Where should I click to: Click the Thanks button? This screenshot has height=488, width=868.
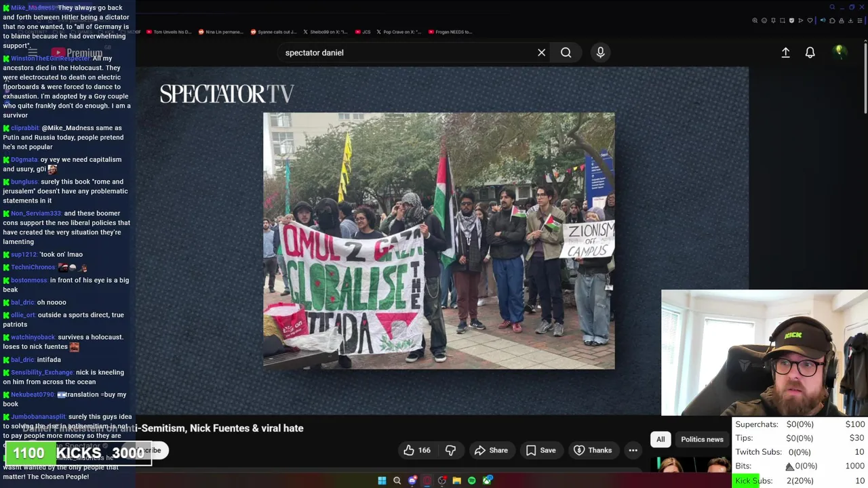[593, 450]
